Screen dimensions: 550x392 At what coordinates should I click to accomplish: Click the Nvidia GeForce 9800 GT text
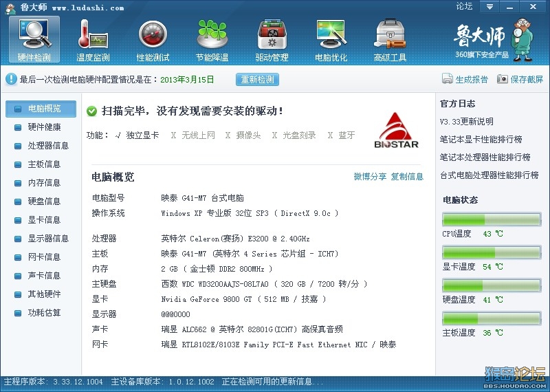243,299
